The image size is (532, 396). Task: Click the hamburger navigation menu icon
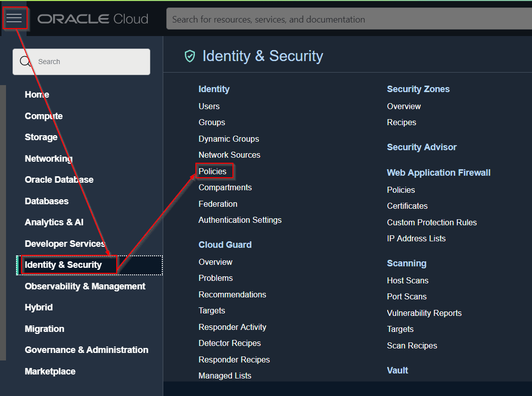[x=14, y=19]
